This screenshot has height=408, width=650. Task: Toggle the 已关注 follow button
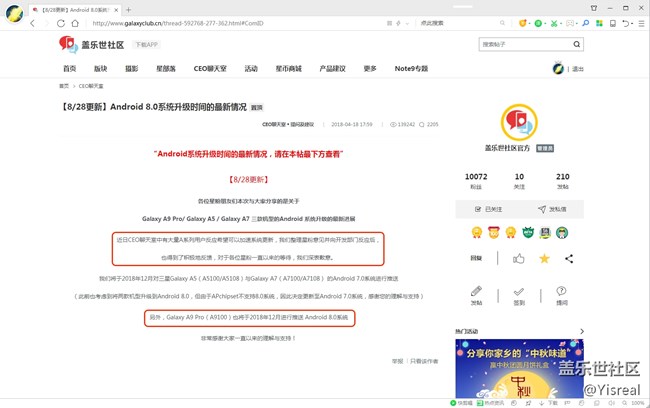[x=488, y=209]
